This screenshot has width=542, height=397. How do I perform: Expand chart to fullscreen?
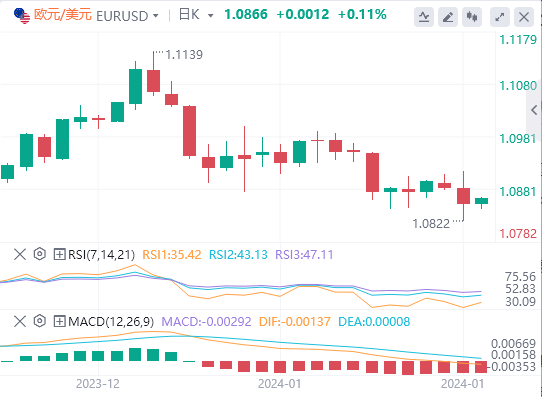[x=500, y=17]
